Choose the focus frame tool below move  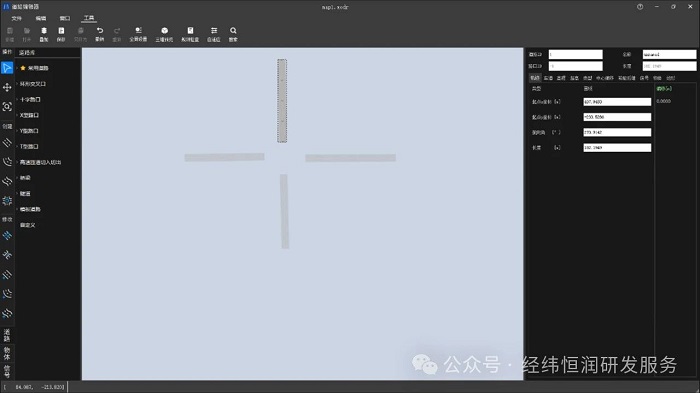(x=7, y=107)
